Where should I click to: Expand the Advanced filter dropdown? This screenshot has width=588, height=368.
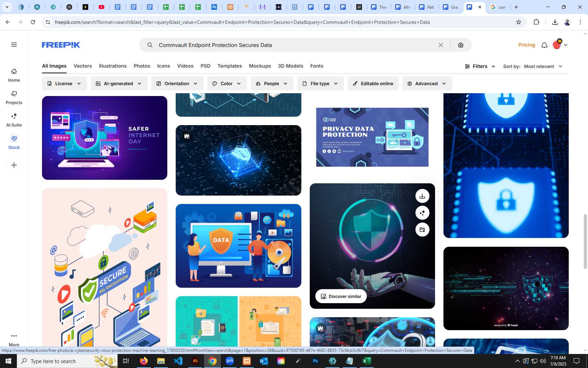(x=427, y=83)
